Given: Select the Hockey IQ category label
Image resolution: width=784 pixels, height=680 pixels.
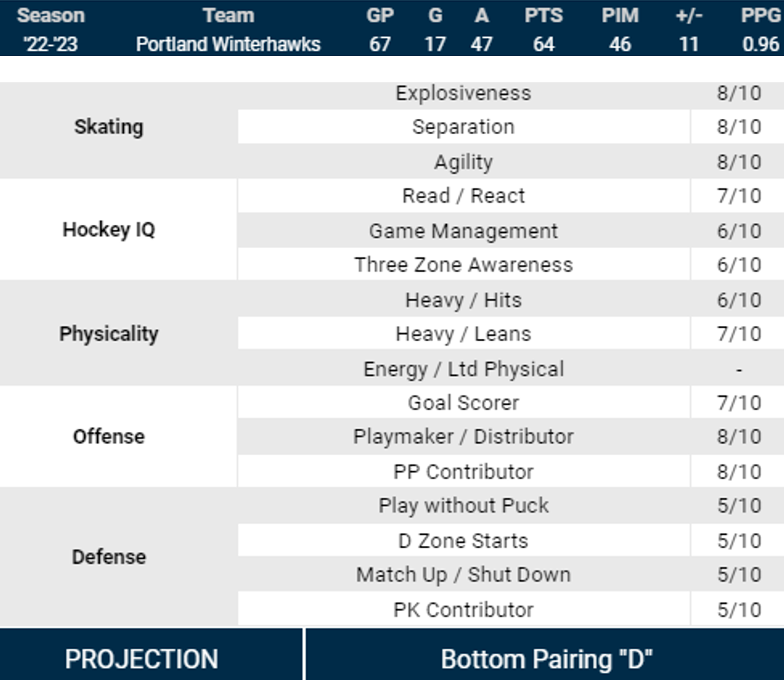Looking at the screenshot, I should coord(109,229).
